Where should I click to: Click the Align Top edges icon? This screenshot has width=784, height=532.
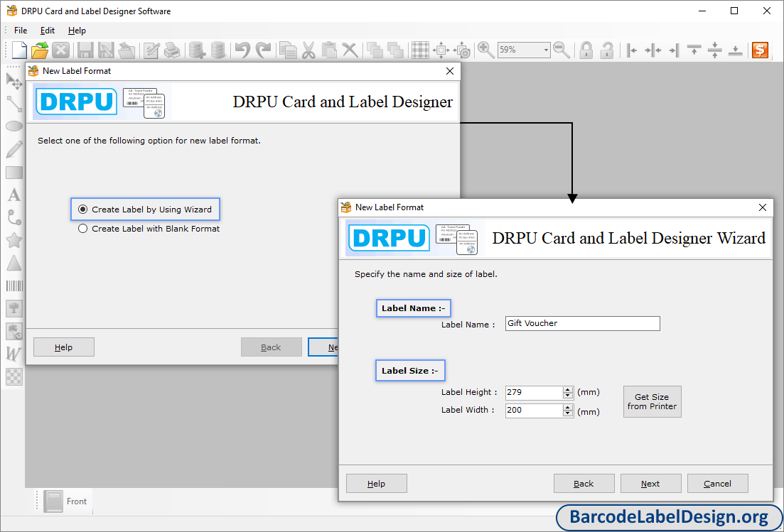point(694,50)
